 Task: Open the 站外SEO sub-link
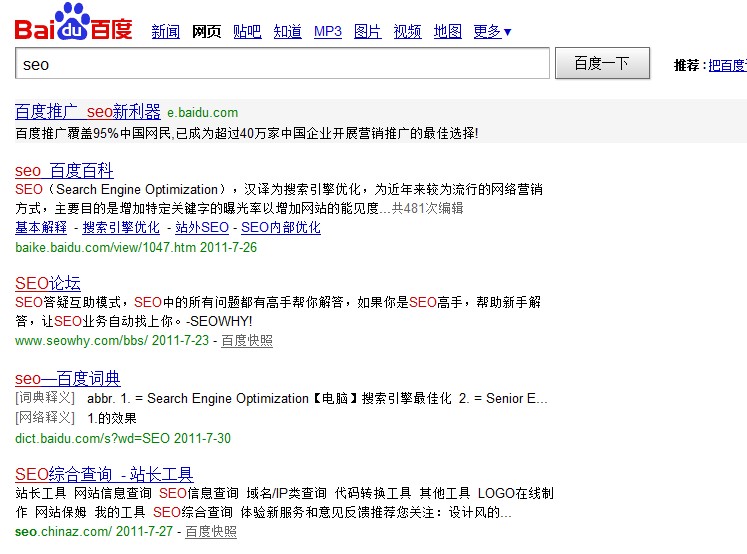tap(202, 228)
